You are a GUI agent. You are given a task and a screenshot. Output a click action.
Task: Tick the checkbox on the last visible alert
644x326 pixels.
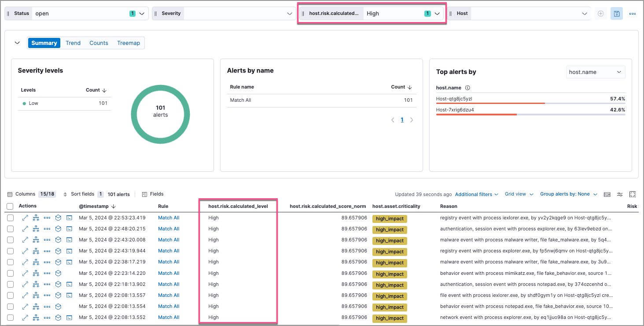(10, 317)
